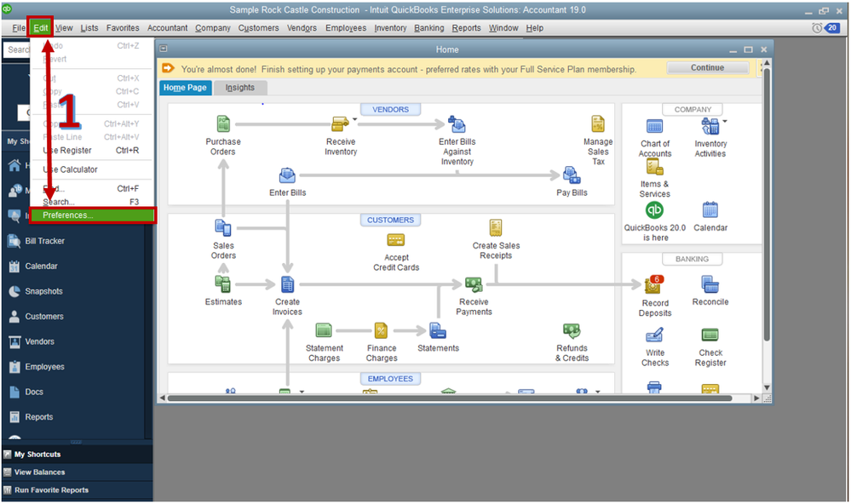This screenshot has width=851, height=504.
Task: Click the BANKING section button
Action: click(692, 260)
